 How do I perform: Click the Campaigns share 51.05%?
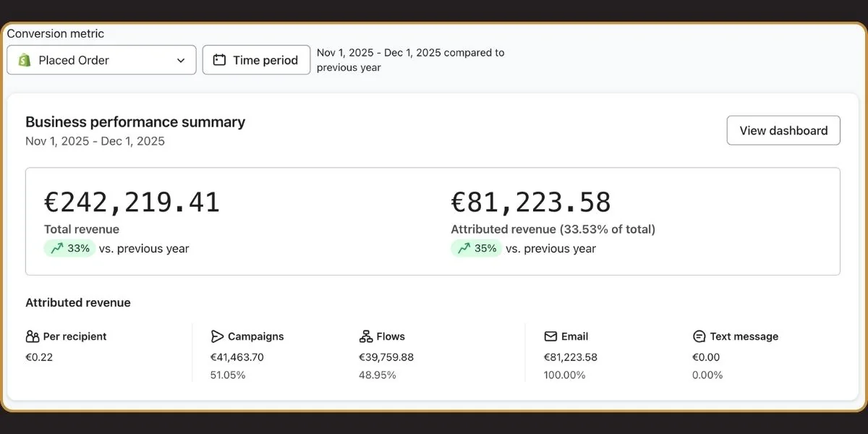pos(228,375)
